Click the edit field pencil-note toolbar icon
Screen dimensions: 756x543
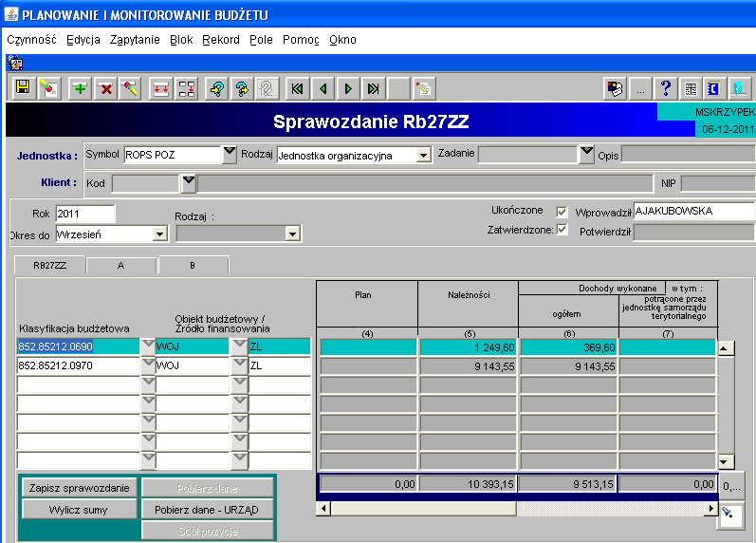click(x=423, y=88)
